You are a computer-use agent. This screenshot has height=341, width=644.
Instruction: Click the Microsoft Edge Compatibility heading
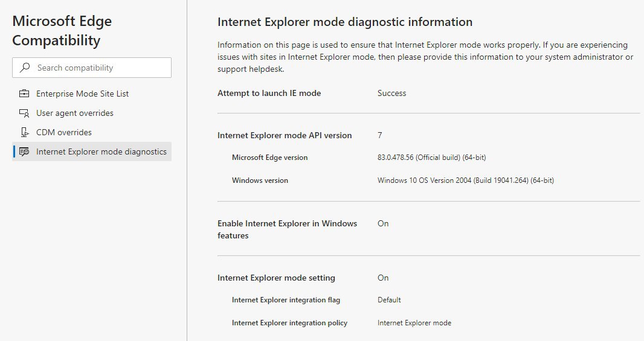[62, 30]
